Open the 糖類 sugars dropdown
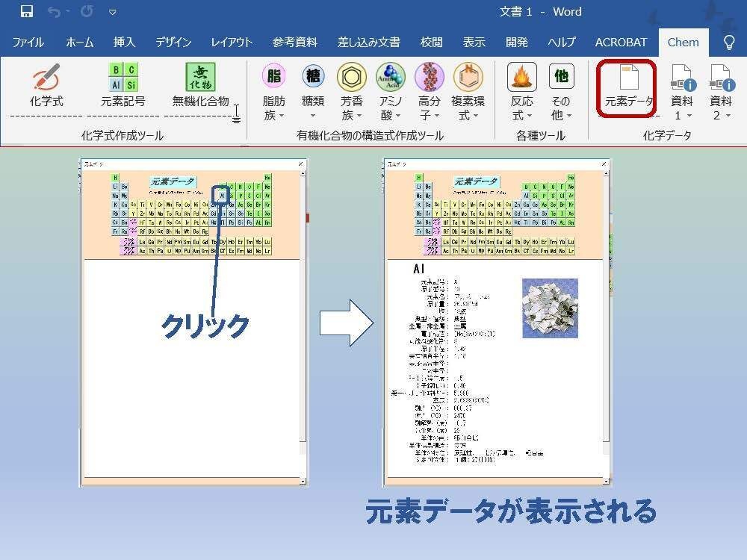Screen dimensions: 747x560 click(x=313, y=93)
